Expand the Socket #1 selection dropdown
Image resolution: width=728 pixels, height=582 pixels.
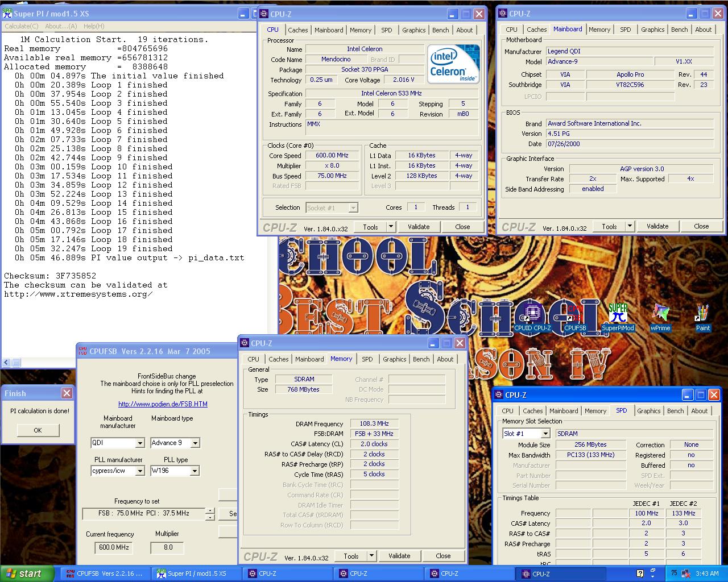point(353,208)
